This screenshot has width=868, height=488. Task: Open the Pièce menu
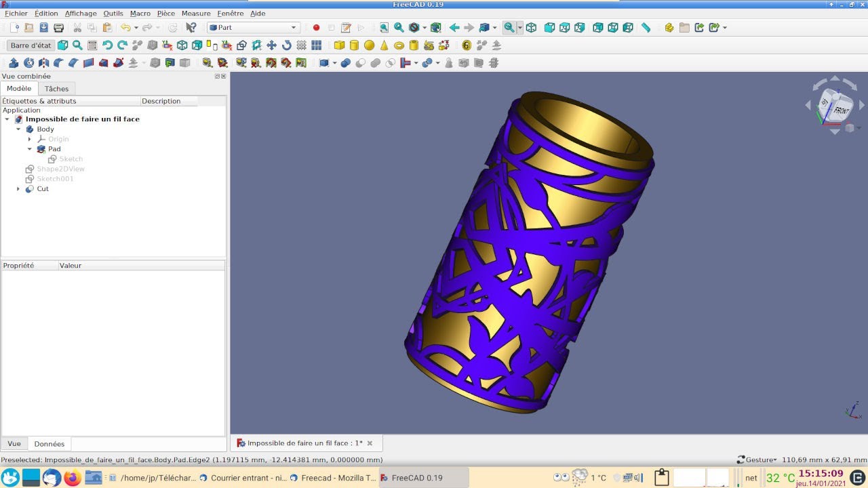click(165, 14)
